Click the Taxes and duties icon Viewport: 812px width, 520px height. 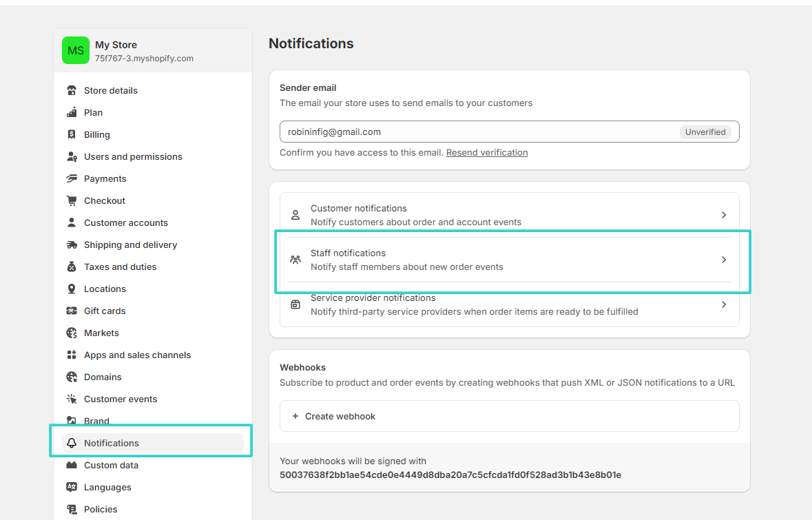tap(72, 267)
